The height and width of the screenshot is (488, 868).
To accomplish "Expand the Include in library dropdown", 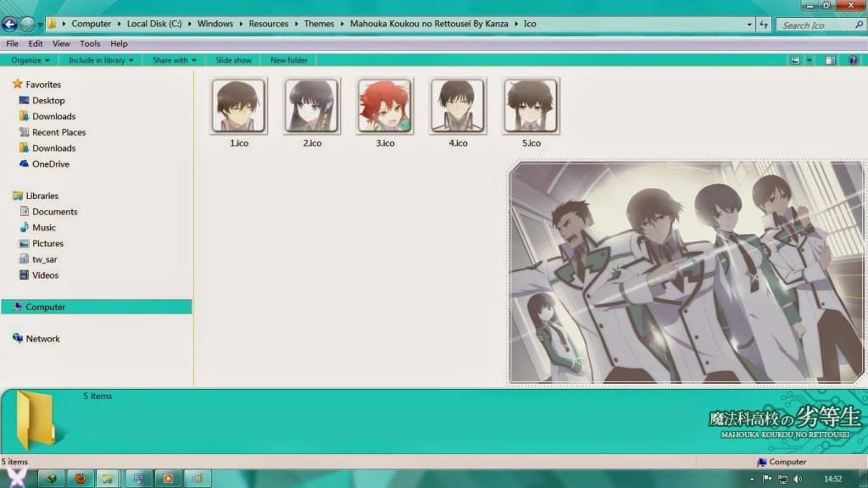I will click(x=101, y=60).
